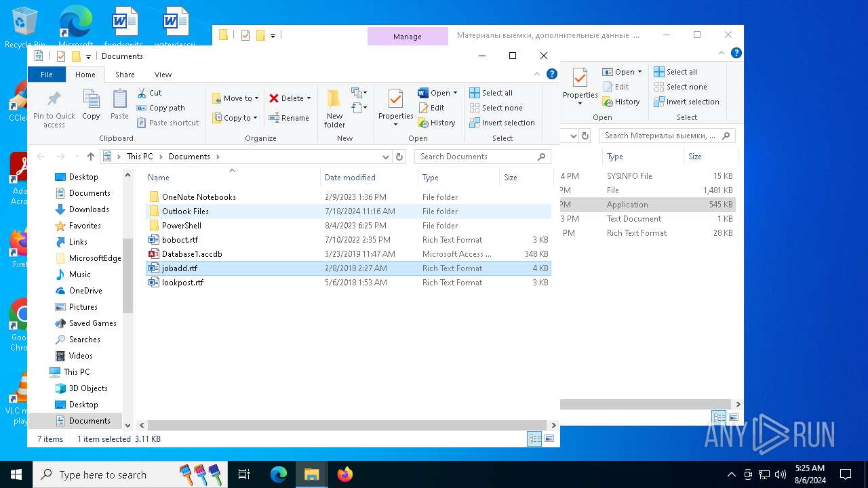
Task: Open the Copy to dropdown
Action: pyautogui.click(x=235, y=118)
